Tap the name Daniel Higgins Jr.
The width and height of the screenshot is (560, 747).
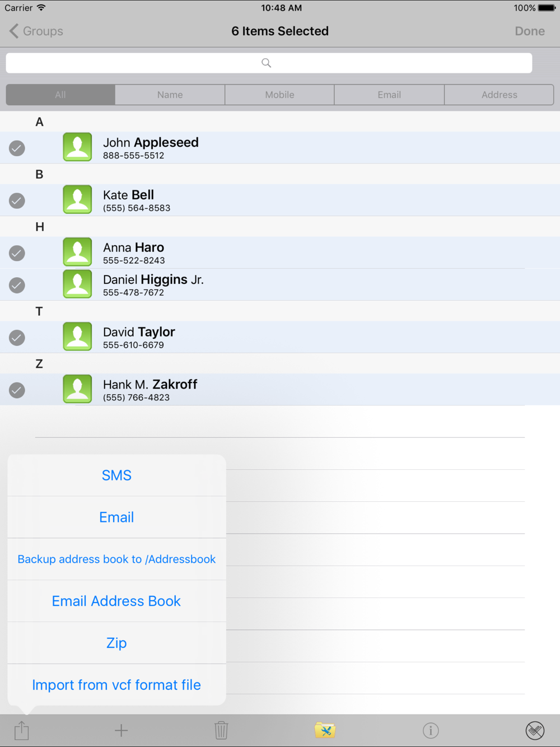coord(153,279)
